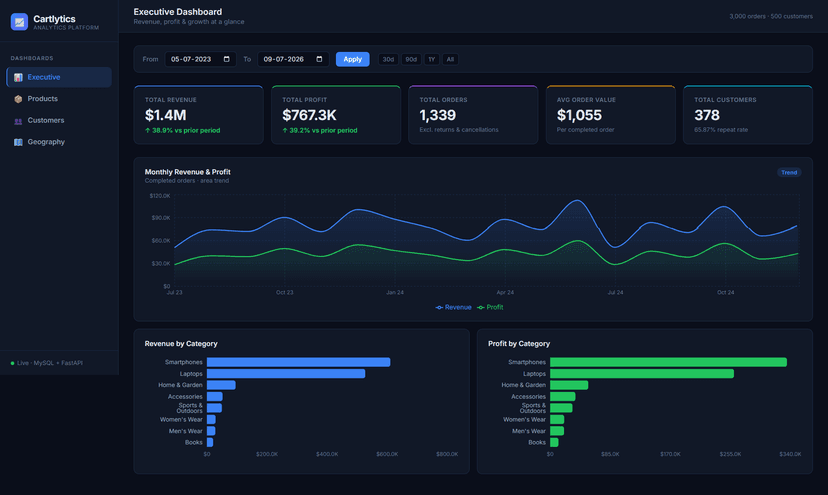Click the Executive Dashboard page title
This screenshot has height=495, width=828.
(178, 12)
